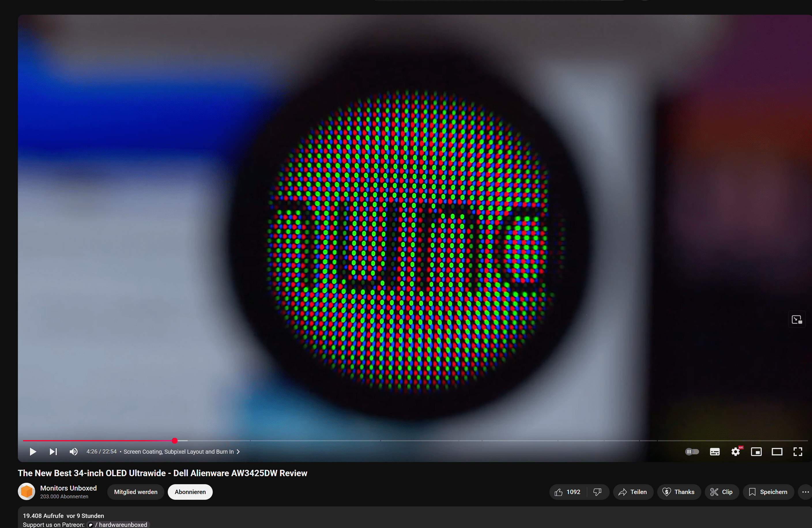
Task: Save video with Speichern
Action: (x=768, y=492)
